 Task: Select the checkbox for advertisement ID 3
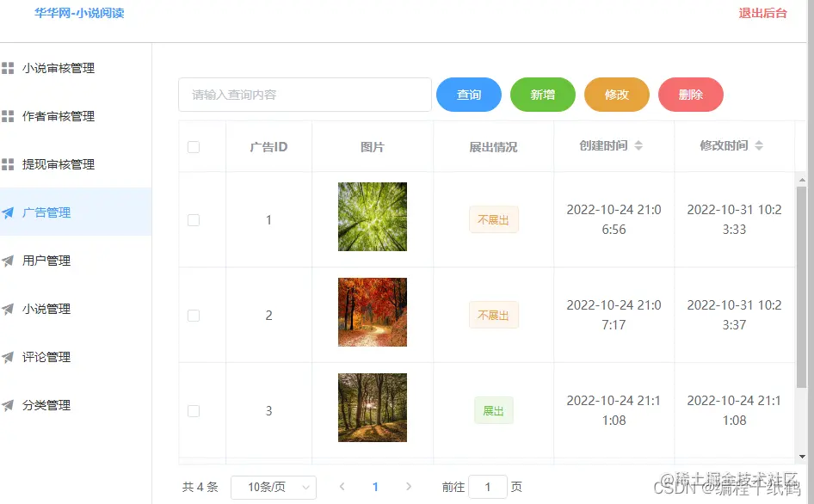click(x=194, y=411)
